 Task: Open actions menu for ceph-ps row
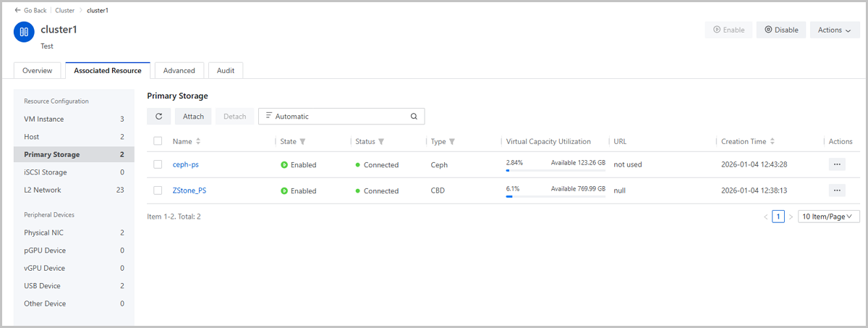coord(837,164)
